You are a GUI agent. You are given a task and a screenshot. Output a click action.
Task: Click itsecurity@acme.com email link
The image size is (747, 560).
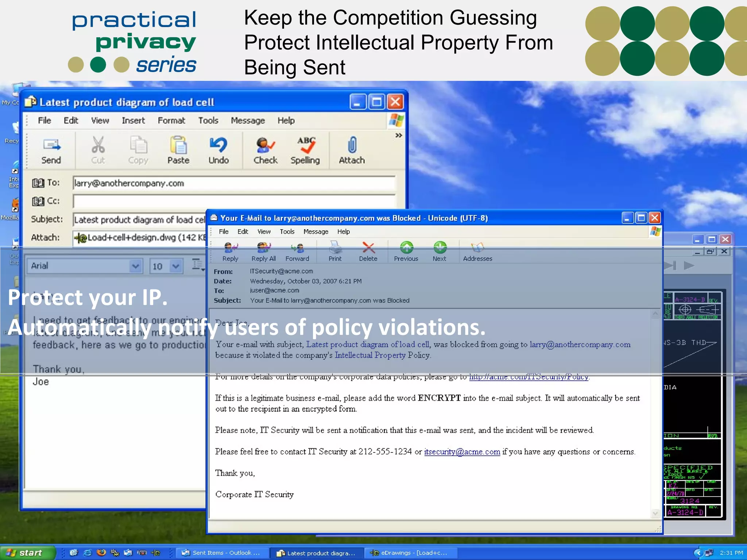point(462,452)
